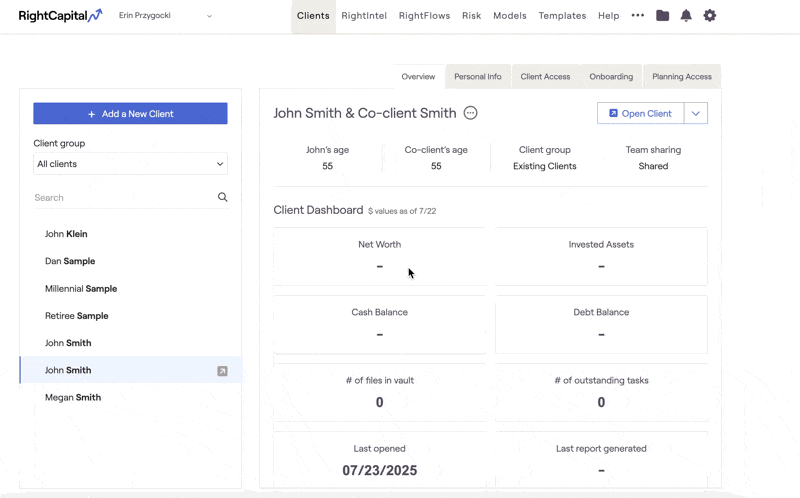The height and width of the screenshot is (498, 800).
Task: Click open-client arrow icon on John Smith row
Action: click(x=222, y=371)
